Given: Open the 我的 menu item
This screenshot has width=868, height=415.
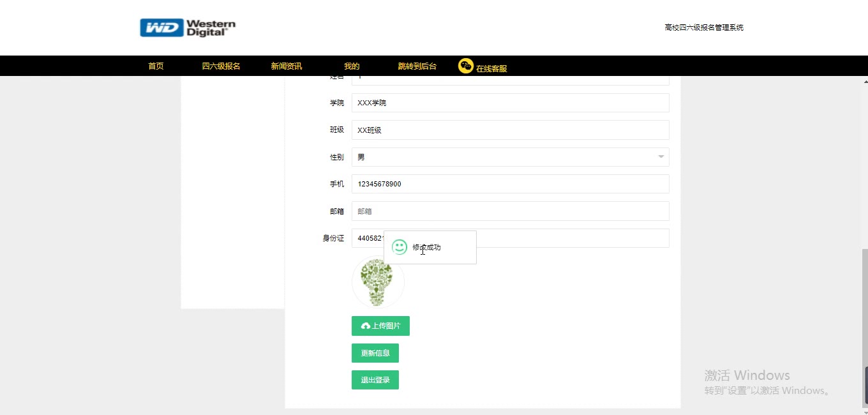Looking at the screenshot, I should (352, 66).
